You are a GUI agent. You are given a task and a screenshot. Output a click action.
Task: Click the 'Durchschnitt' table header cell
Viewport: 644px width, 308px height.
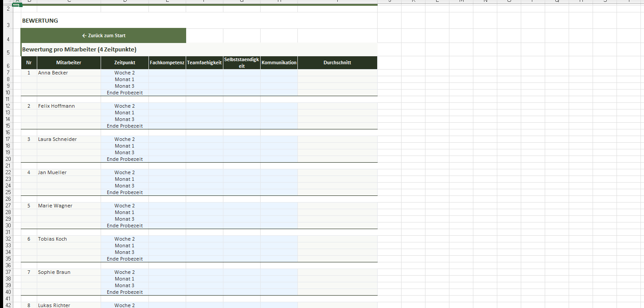(337, 63)
